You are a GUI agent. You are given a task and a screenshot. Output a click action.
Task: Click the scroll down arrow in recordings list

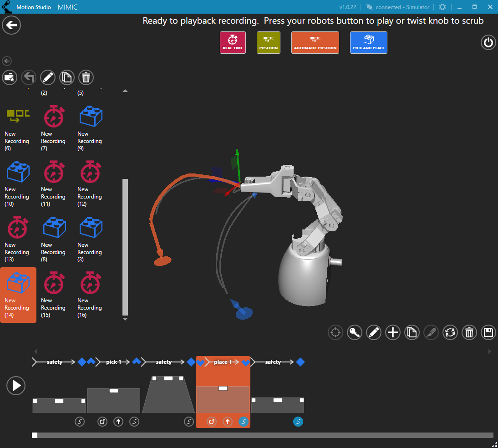(125, 319)
